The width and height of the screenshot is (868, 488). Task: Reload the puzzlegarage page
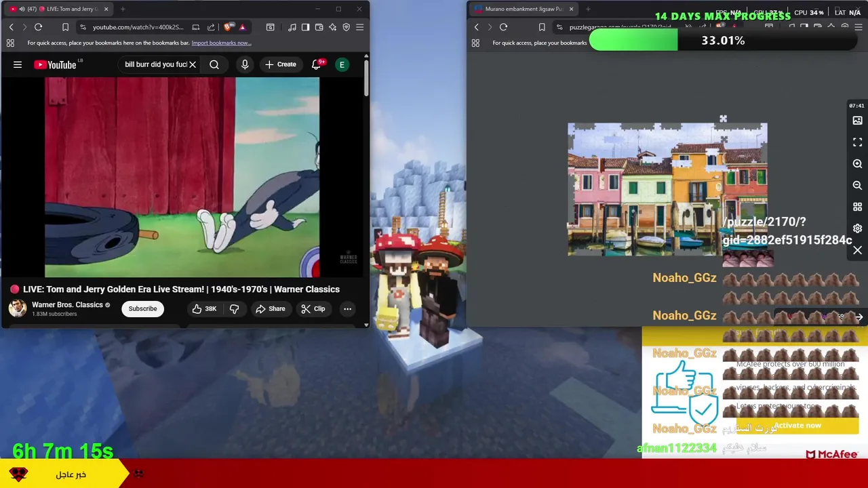point(503,27)
